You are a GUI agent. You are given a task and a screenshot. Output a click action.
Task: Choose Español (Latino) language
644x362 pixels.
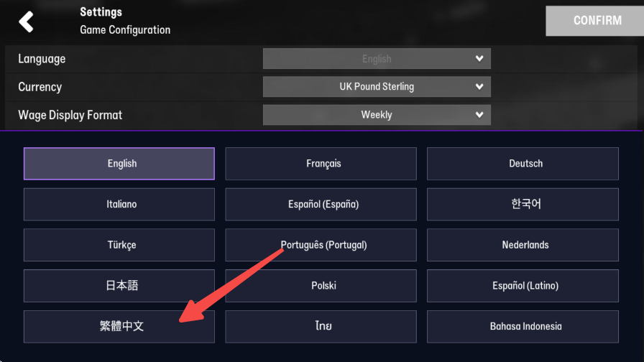click(523, 286)
